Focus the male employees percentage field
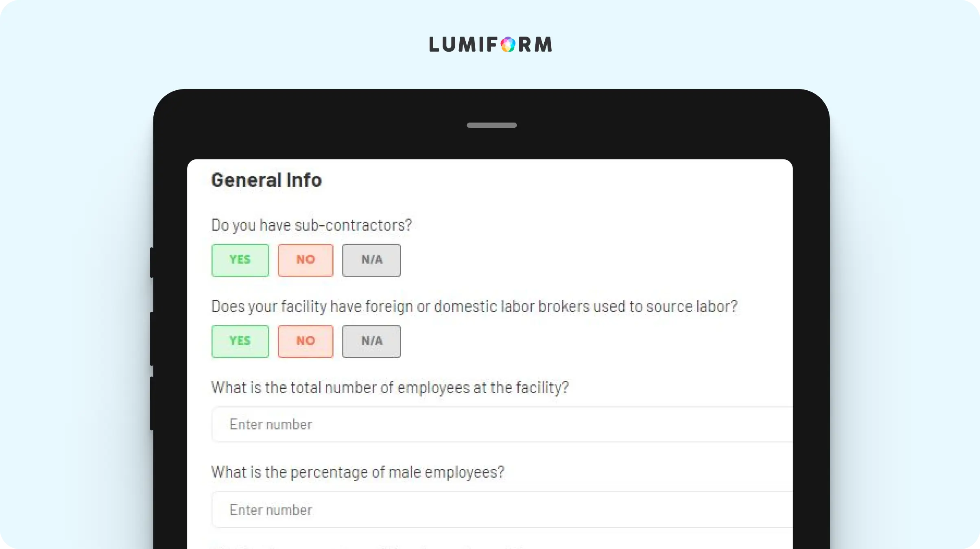Screen dimensions: 980x549 coord(502,510)
